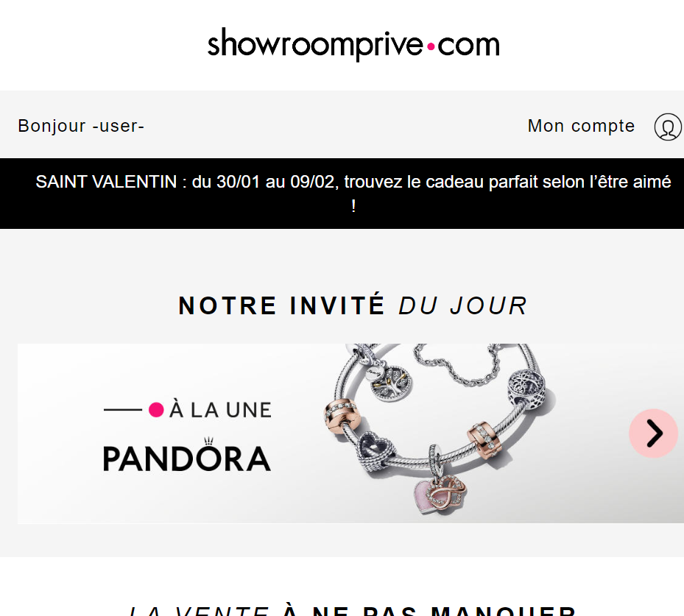This screenshot has height=616, width=684.
Task: Open the Pandora bracelet sale image
Action: click(350, 433)
